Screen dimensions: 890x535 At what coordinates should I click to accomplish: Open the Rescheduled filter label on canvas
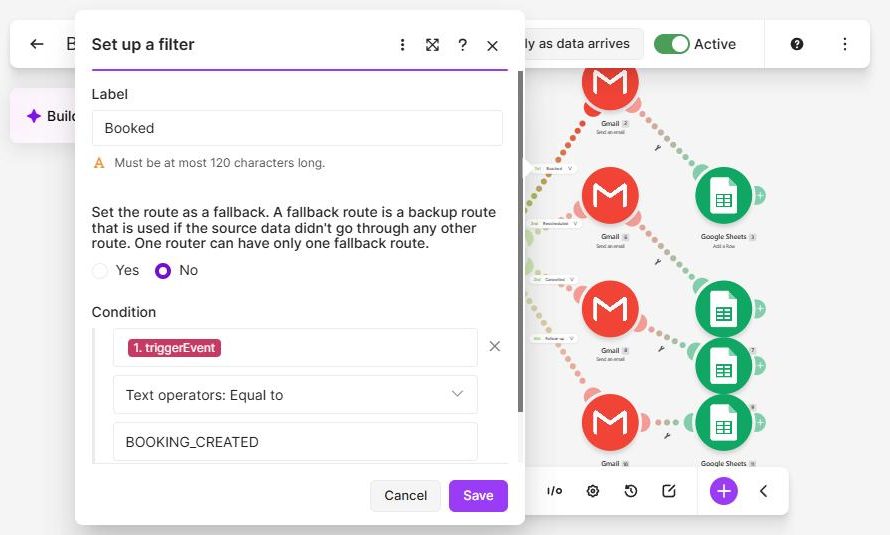(553, 224)
